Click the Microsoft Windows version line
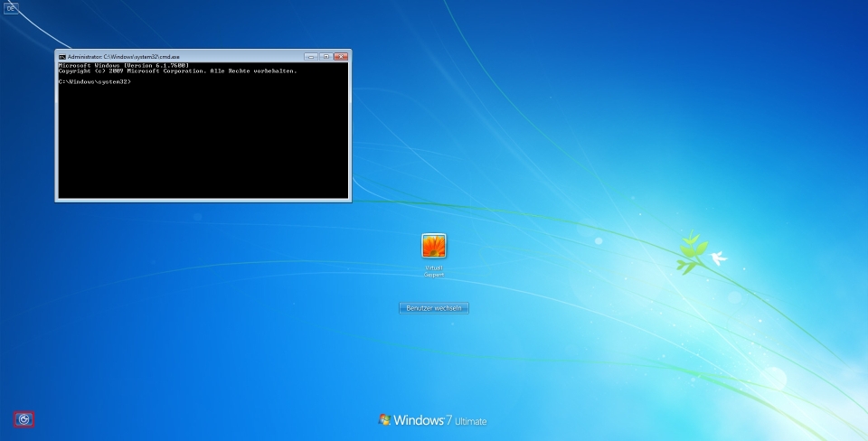 [x=124, y=66]
